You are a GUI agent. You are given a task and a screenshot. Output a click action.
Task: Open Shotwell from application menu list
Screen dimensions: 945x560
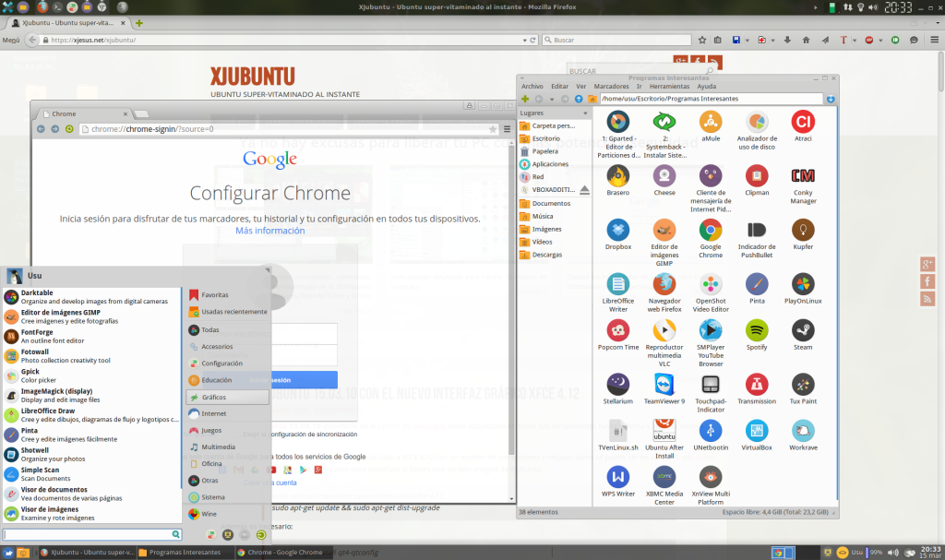point(91,455)
